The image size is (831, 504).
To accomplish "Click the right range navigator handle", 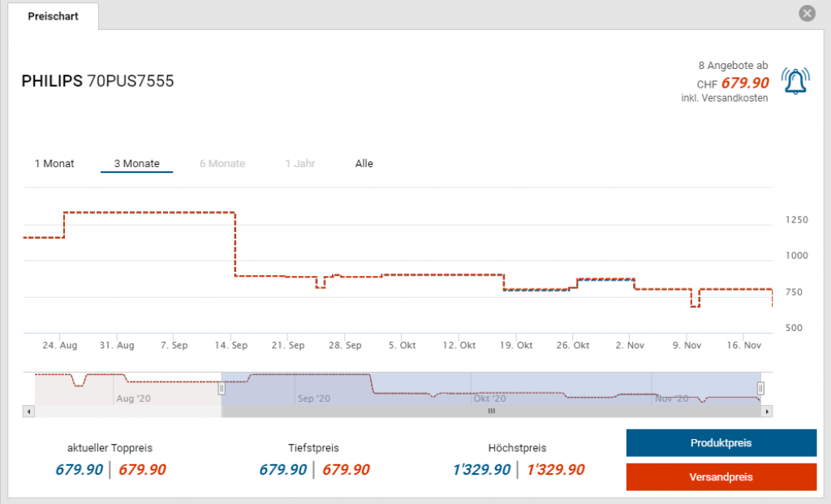I will pos(760,389).
